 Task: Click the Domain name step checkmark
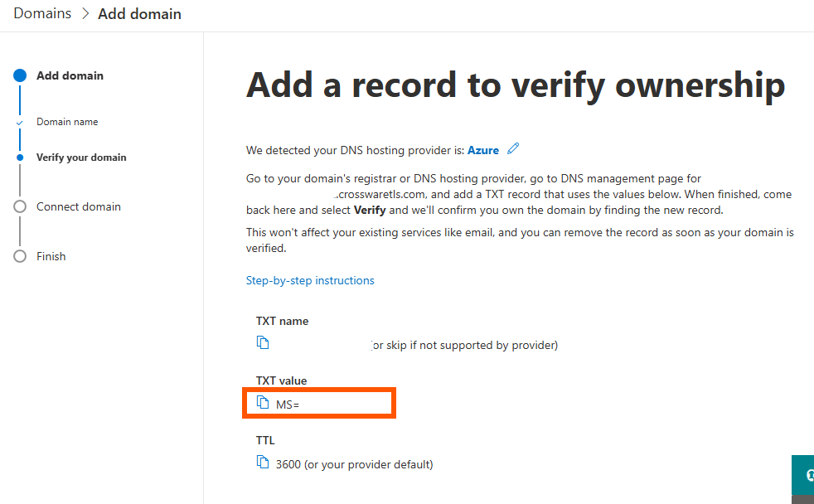pos(20,123)
